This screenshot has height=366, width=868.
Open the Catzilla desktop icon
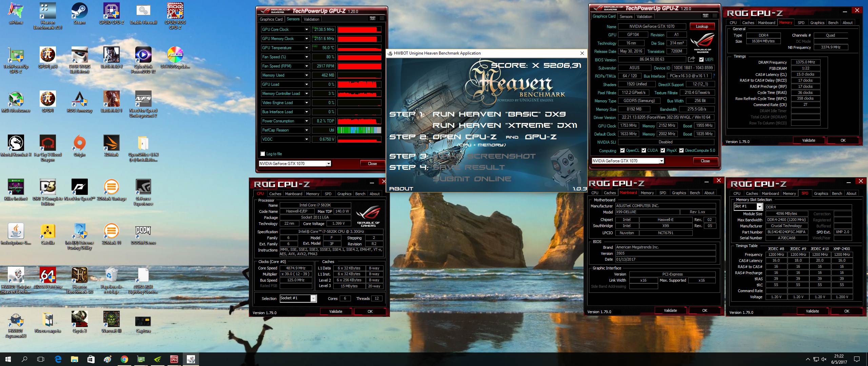tap(48, 234)
